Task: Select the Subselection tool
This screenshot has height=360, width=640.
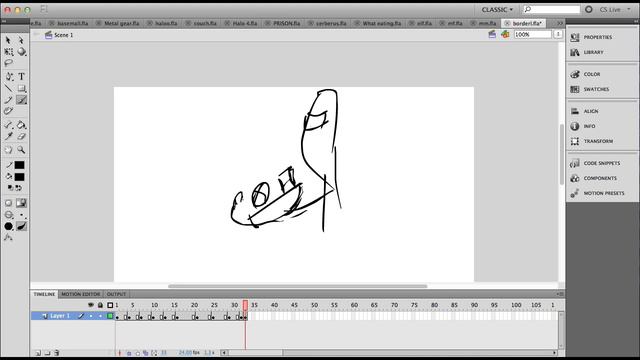Action: click(x=21, y=40)
